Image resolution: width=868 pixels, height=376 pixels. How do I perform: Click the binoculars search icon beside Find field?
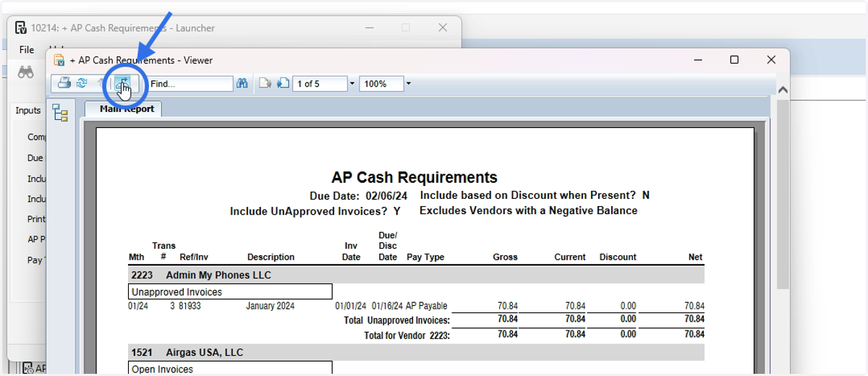click(242, 84)
